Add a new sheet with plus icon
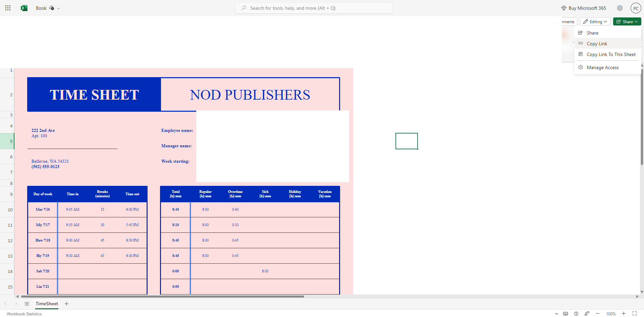 click(x=66, y=304)
